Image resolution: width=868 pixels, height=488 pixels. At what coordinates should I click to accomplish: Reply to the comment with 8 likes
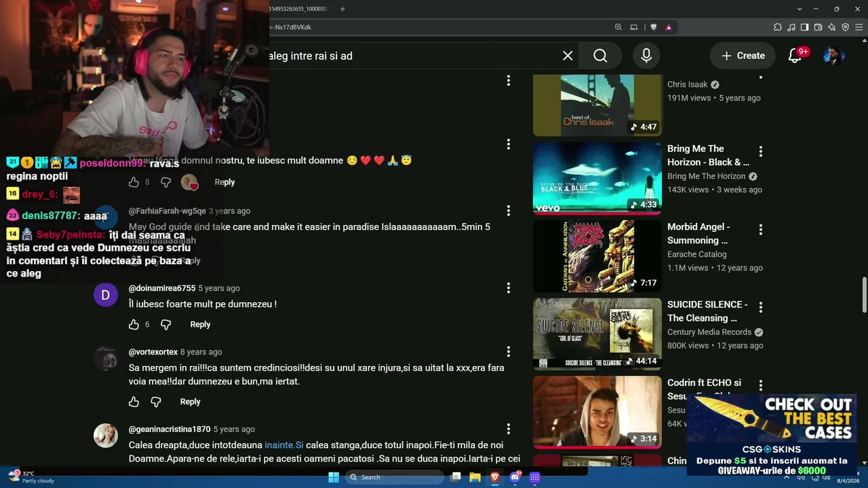224,182
